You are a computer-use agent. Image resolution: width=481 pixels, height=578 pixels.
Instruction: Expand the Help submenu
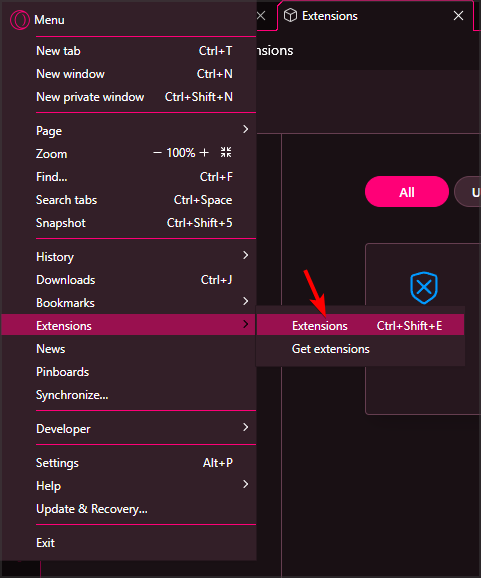245,484
